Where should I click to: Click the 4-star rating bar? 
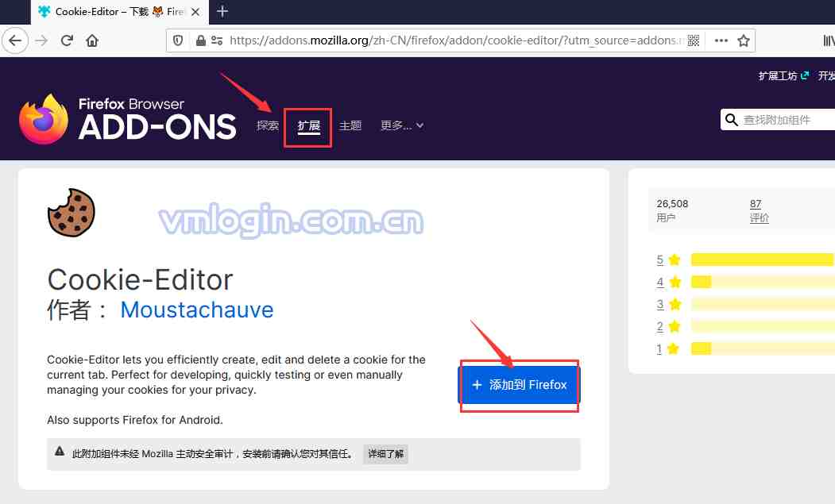(x=763, y=282)
